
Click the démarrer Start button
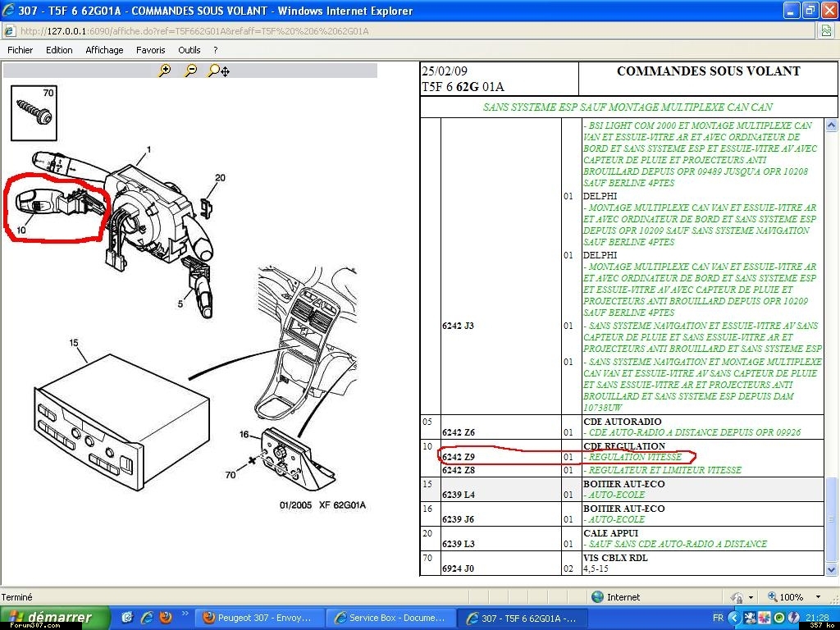pyautogui.click(x=55, y=618)
